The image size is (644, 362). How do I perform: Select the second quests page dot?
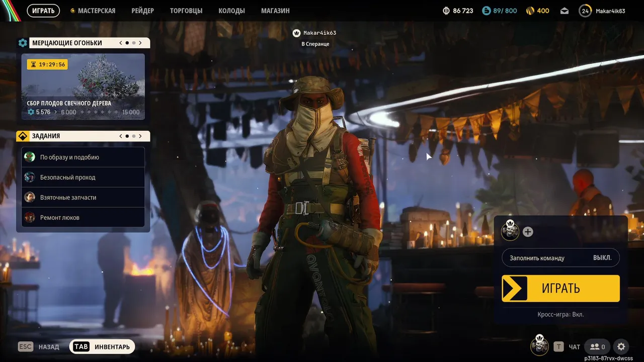point(134,136)
